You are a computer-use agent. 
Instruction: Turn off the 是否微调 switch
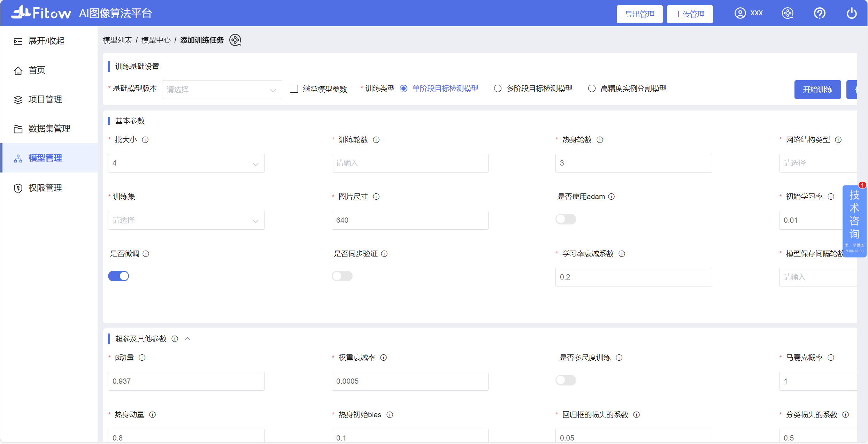(x=118, y=276)
